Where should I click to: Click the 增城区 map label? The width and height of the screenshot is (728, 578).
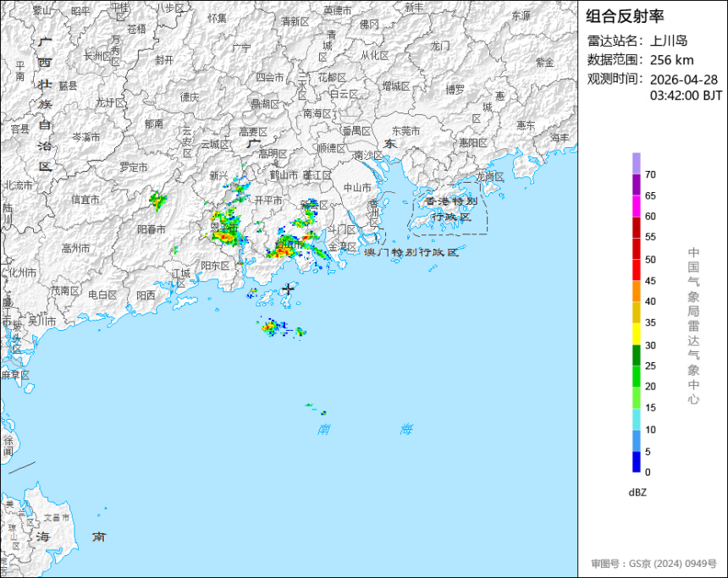pos(396,85)
